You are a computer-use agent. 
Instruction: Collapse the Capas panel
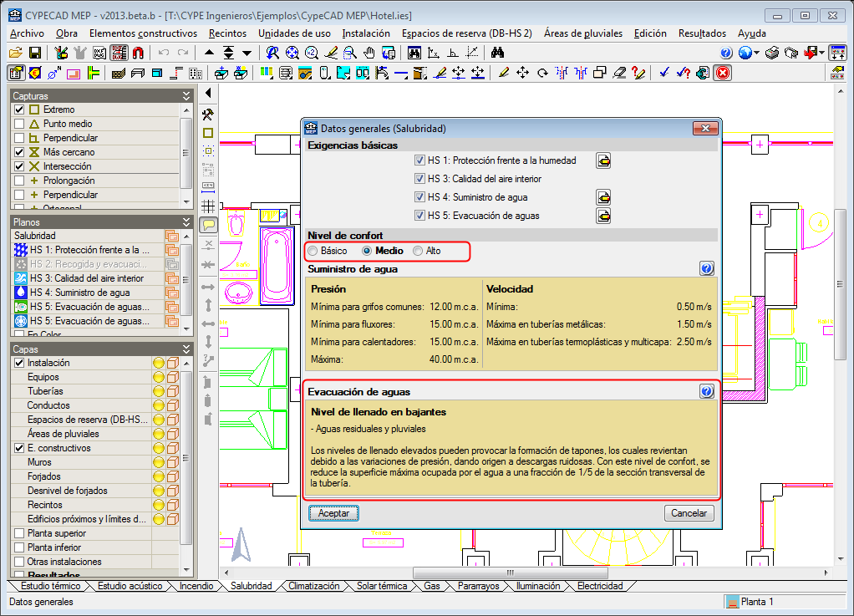tap(186, 349)
